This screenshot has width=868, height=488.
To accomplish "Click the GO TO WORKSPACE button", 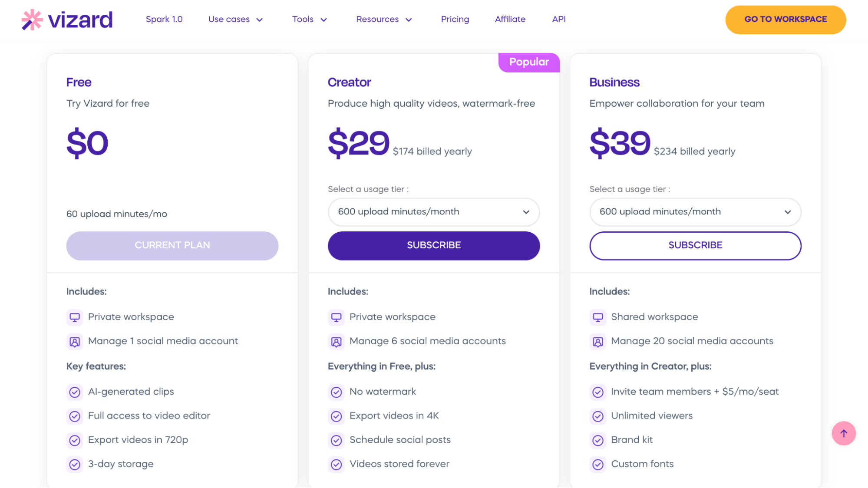I will 785,20.
